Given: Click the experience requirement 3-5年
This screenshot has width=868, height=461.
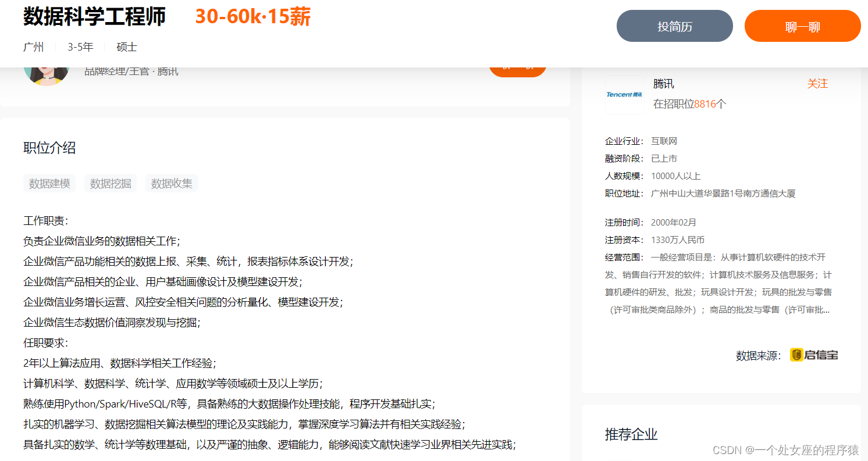Looking at the screenshot, I should click(x=80, y=47).
